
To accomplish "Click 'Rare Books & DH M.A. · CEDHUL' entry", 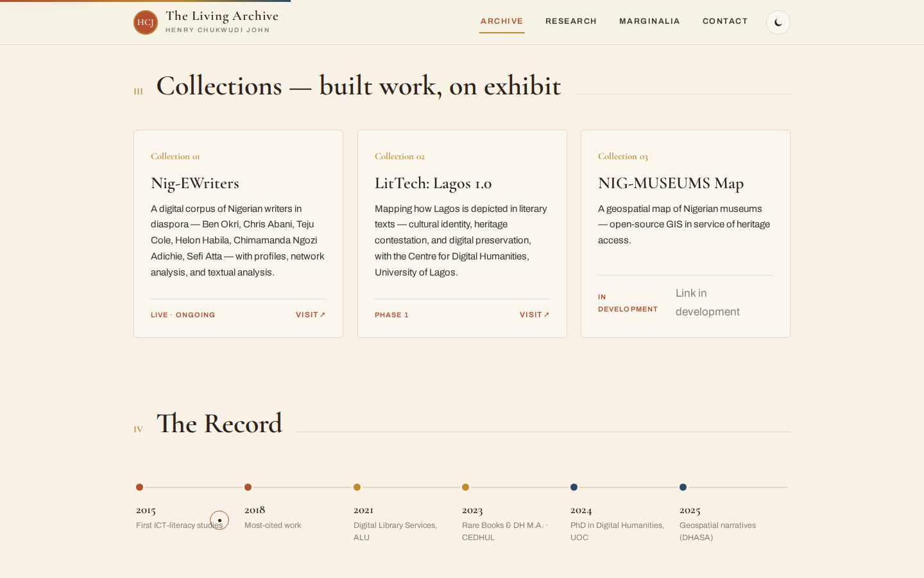I will click(505, 531).
